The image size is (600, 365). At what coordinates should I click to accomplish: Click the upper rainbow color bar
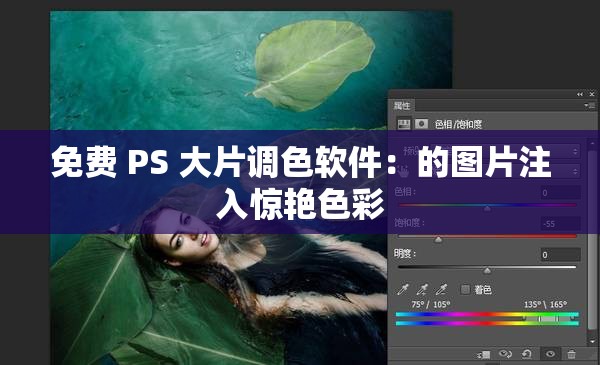coord(487,314)
